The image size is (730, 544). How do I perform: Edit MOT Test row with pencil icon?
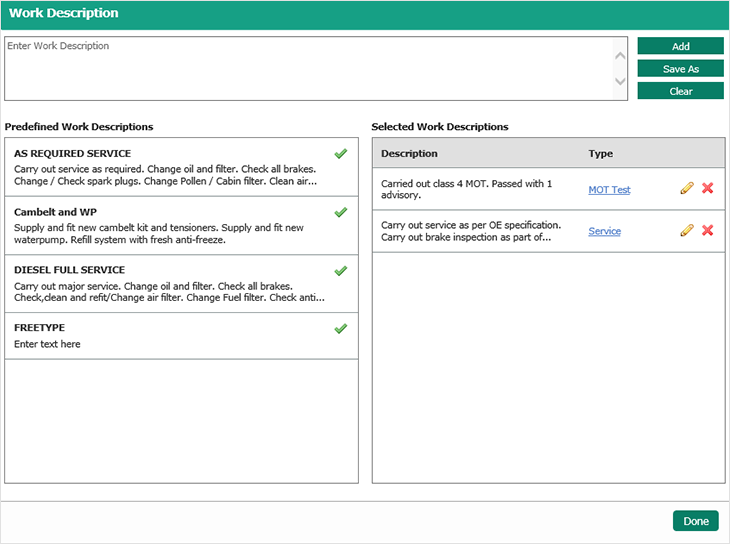[687, 189]
